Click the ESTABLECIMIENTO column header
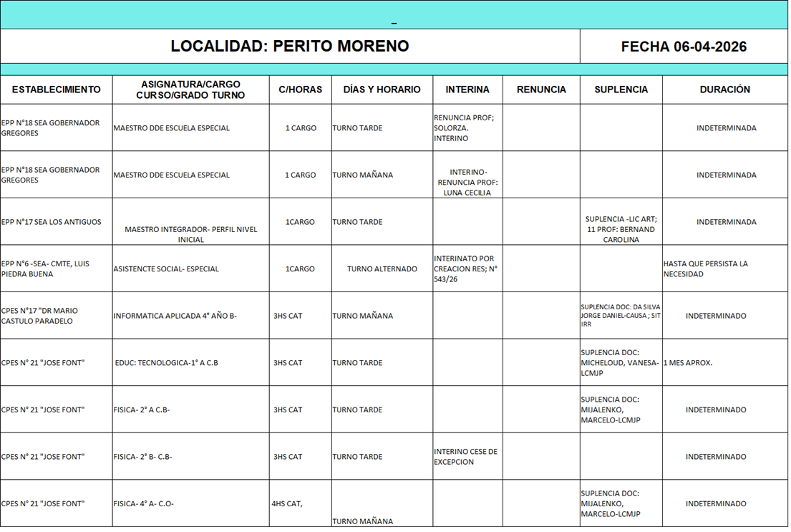791x532 pixels. pyautogui.click(x=56, y=90)
